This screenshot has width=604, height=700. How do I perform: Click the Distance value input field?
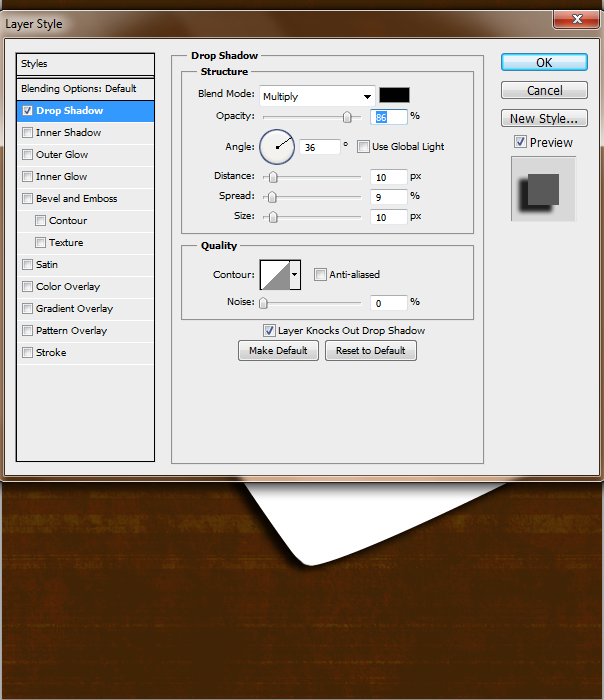tap(388, 177)
